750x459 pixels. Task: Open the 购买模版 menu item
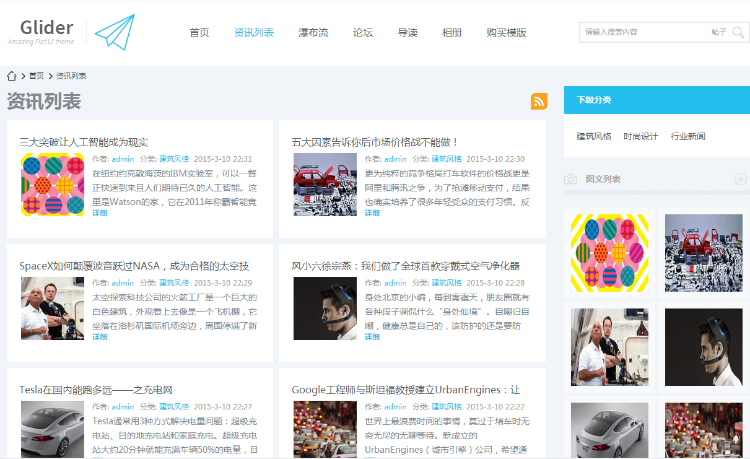(507, 33)
